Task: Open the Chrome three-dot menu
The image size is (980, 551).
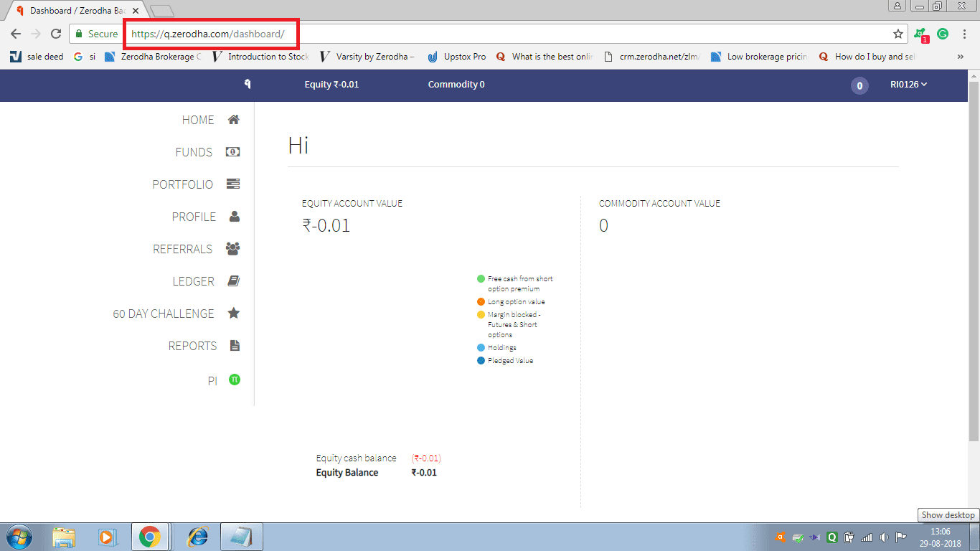Action: click(x=965, y=34)
